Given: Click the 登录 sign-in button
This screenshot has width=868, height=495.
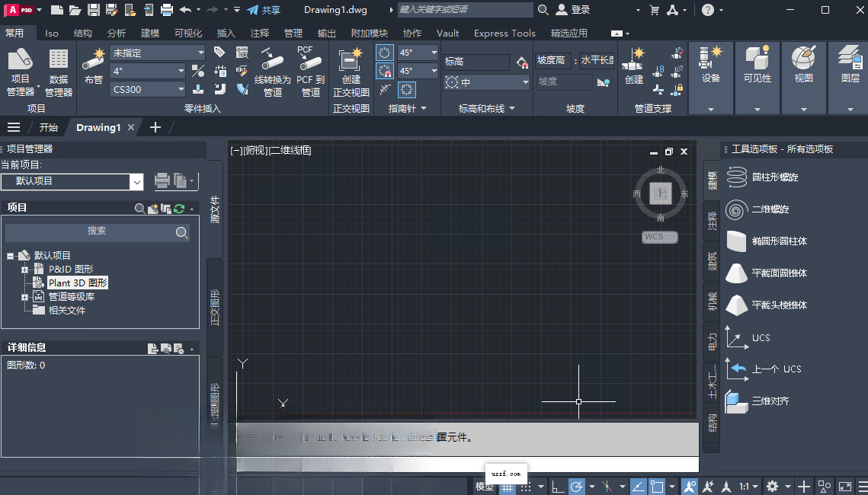Looking at the screenshot, I should point(574,10).
